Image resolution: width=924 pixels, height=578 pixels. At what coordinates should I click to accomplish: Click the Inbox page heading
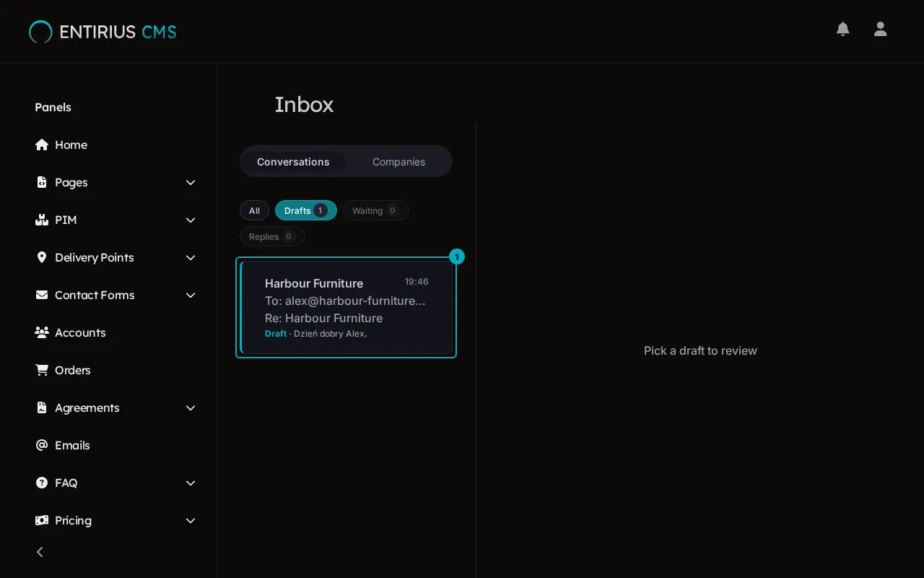tap(304, 105)
